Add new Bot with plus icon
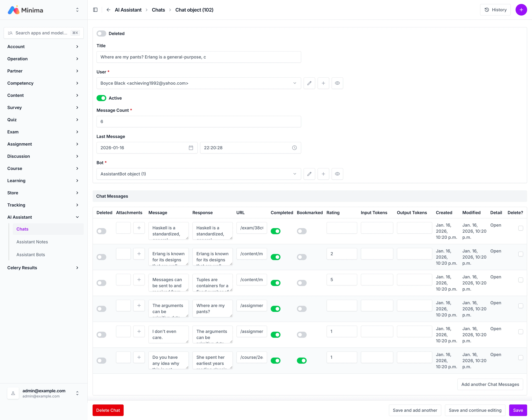The width and height of the screenshot is (532, 420). (x=323, y=174)
